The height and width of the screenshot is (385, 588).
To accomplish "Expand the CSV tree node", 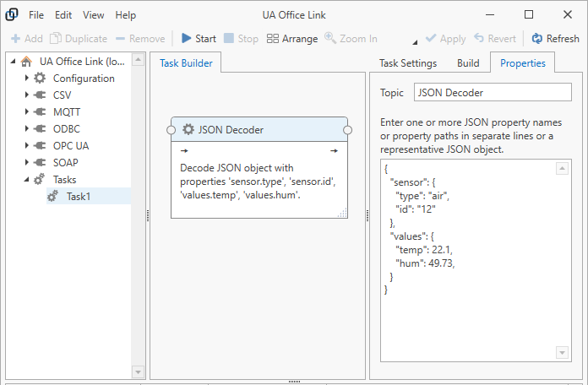I will (x=26, y=95).
